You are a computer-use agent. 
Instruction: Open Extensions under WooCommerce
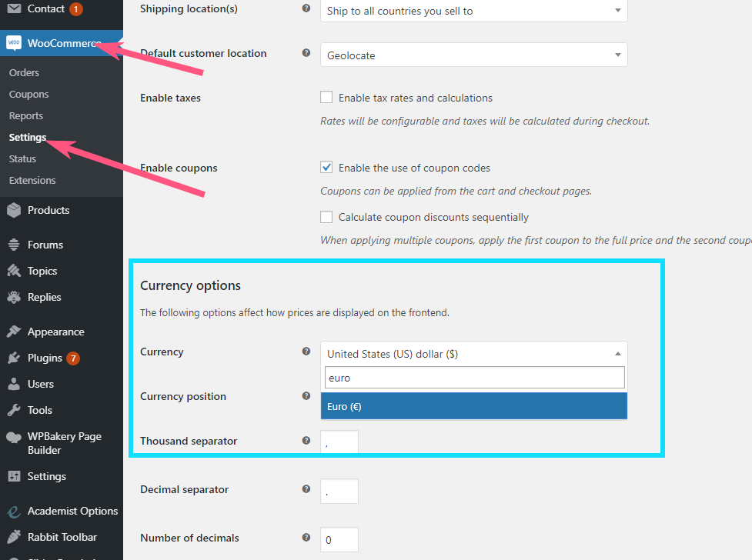[x=32, y=180]
